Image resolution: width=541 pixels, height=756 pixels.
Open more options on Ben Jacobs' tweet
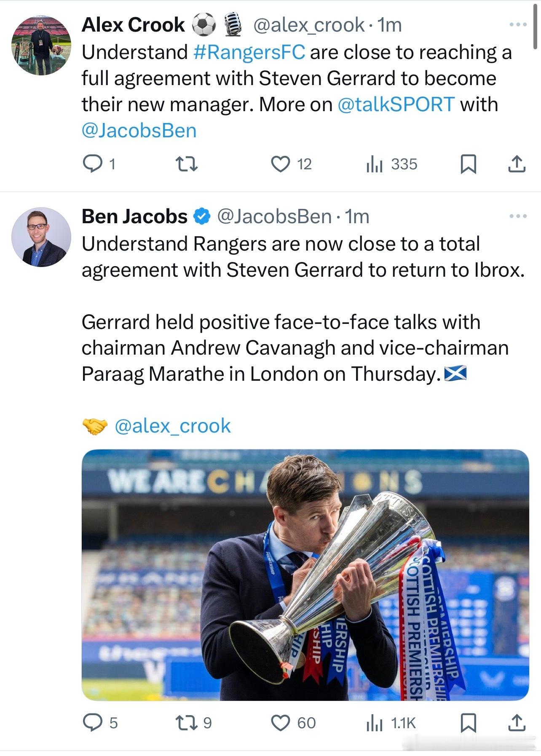[518, 216]
